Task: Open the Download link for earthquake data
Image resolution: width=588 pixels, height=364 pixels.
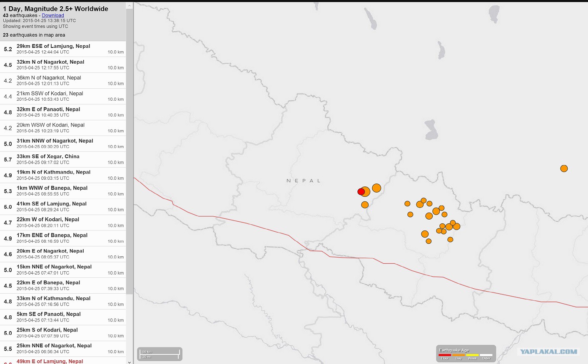Action: pyautogui.click(x=53, y=15)
